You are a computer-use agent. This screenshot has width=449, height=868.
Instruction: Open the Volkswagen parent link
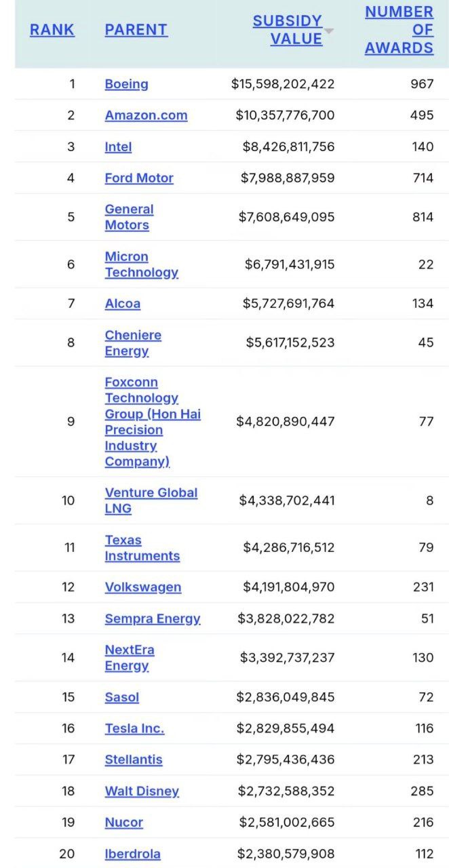[x=142, y=587]
